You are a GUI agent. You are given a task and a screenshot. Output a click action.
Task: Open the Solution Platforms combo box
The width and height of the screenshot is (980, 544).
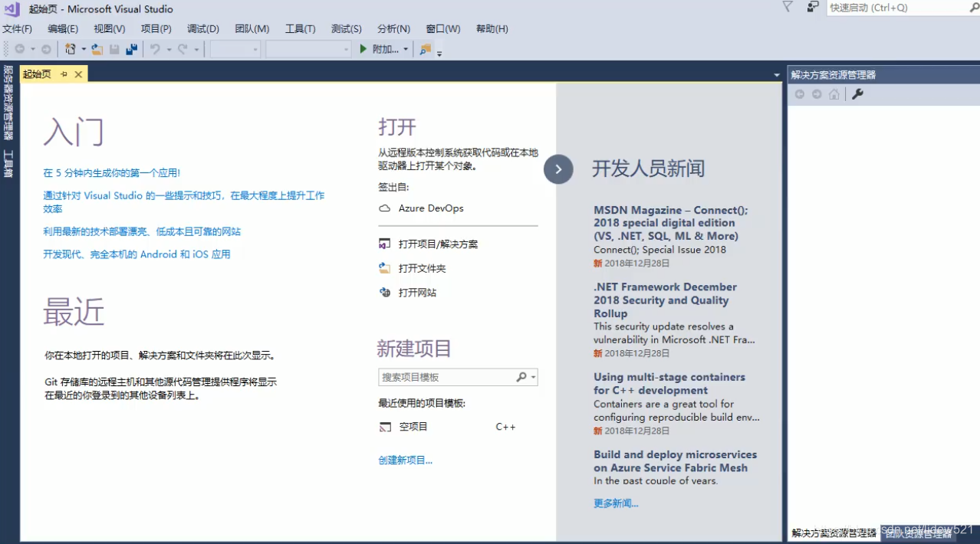click(308, 49)
